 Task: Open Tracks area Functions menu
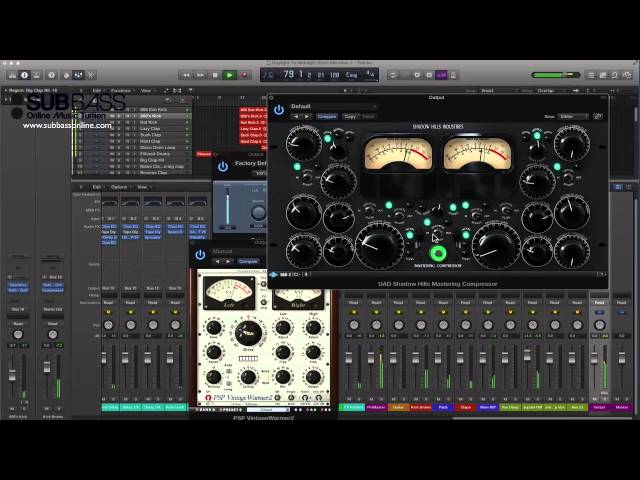pos(121,91)
